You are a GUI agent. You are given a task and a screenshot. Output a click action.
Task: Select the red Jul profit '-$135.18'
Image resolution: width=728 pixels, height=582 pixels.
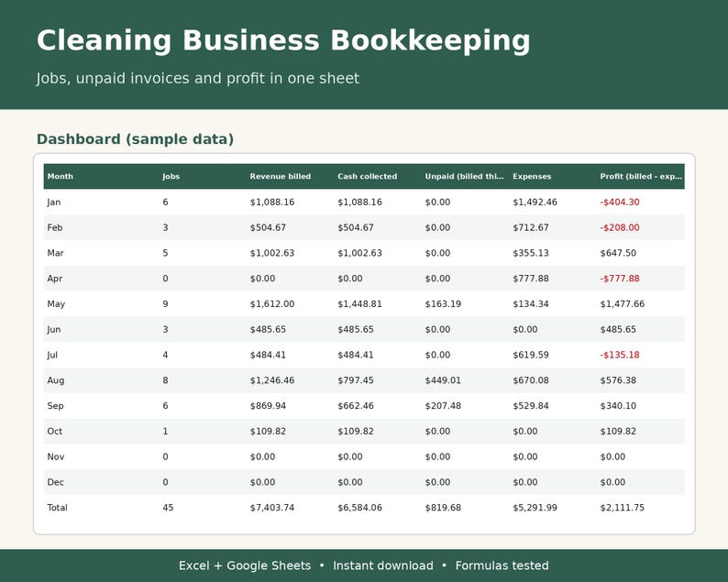pyautogui.click(x=620, y=355)
